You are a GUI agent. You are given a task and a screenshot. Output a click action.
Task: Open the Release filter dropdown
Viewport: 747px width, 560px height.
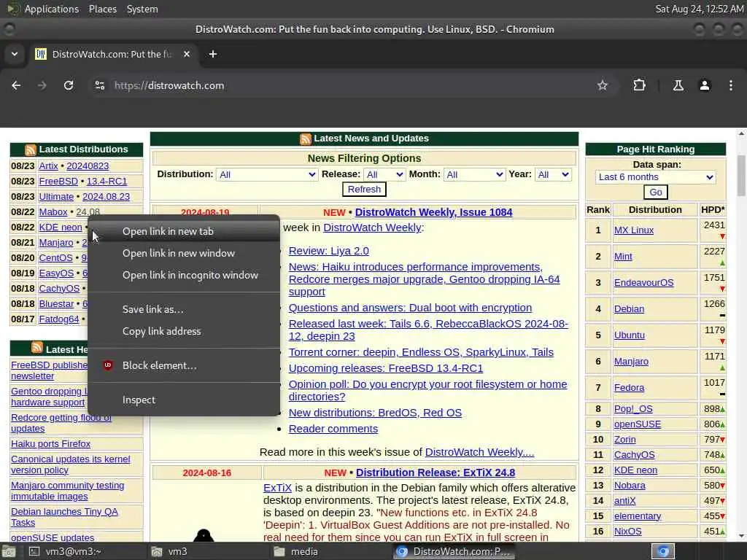(x=384, y=175)
